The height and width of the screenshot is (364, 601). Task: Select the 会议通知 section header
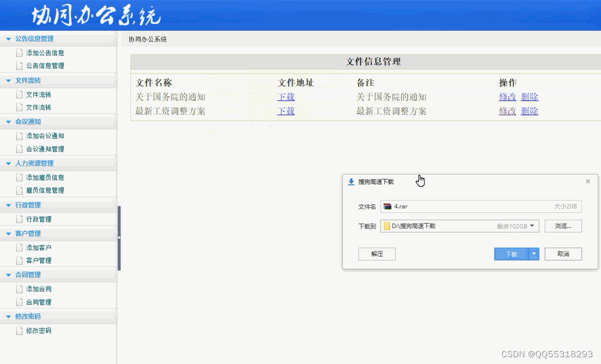pyautogui.click(x=28, y=122)
